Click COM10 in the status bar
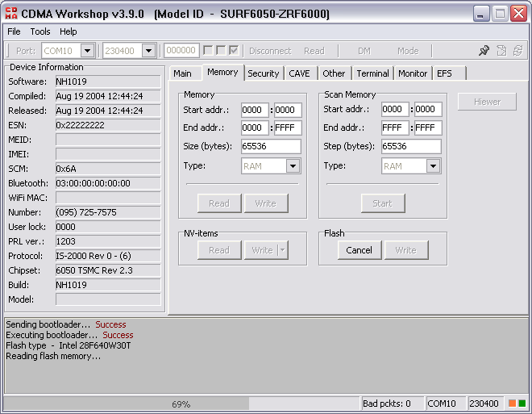 (445, 404)
